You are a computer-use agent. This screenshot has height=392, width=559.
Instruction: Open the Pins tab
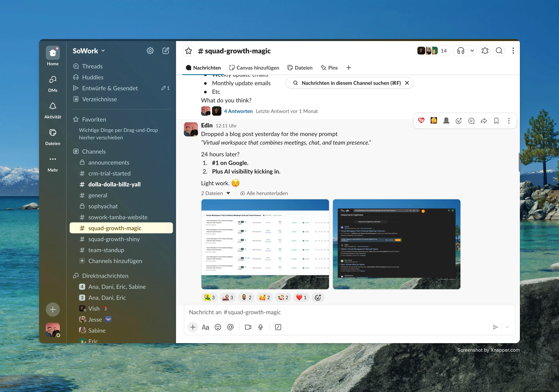[x=329, y=68]
